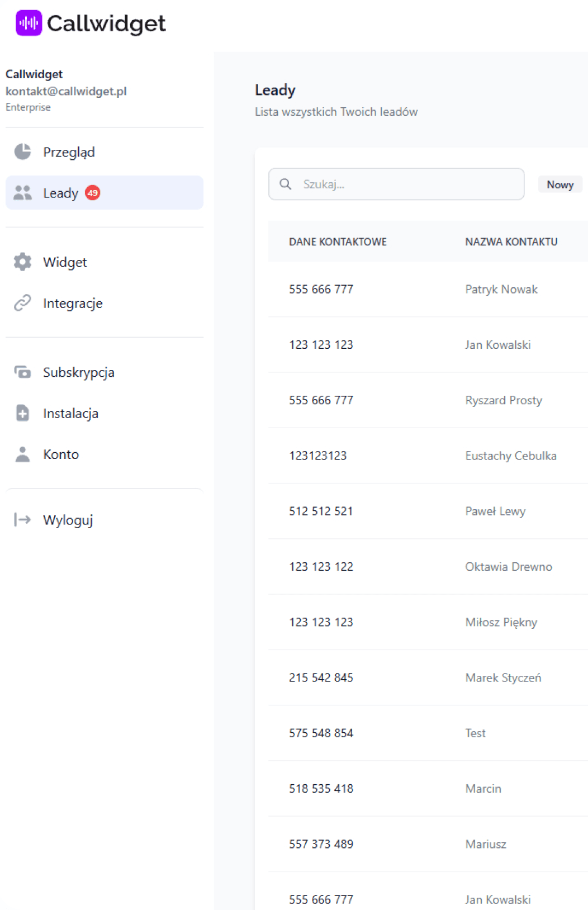
Task: Click the Konto user icon
Action: point(22,454)
